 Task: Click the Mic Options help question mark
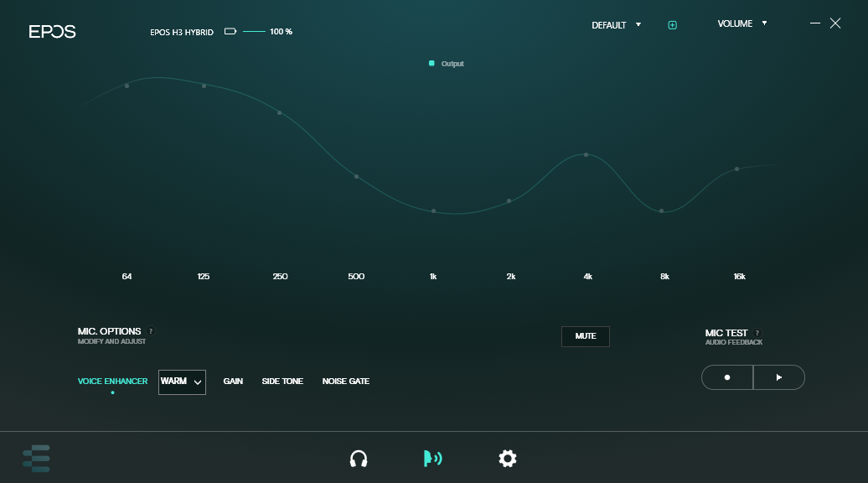(x=151, y=331)
